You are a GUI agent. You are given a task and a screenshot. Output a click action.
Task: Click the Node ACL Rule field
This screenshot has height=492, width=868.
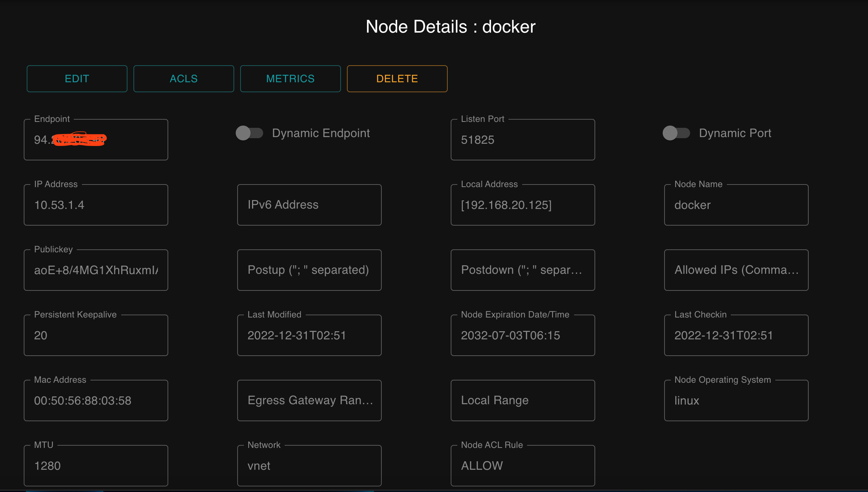523,466
